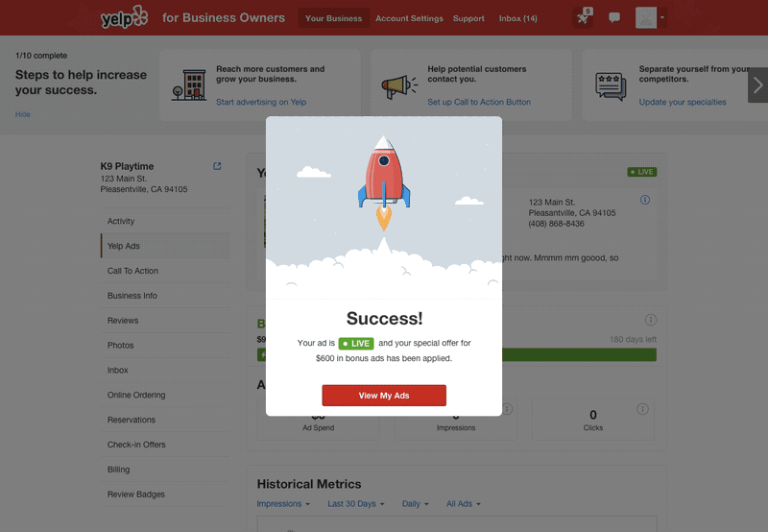The image size is (768, 532).
Task: Click the View My Ads button
Action: pos(384,396)
